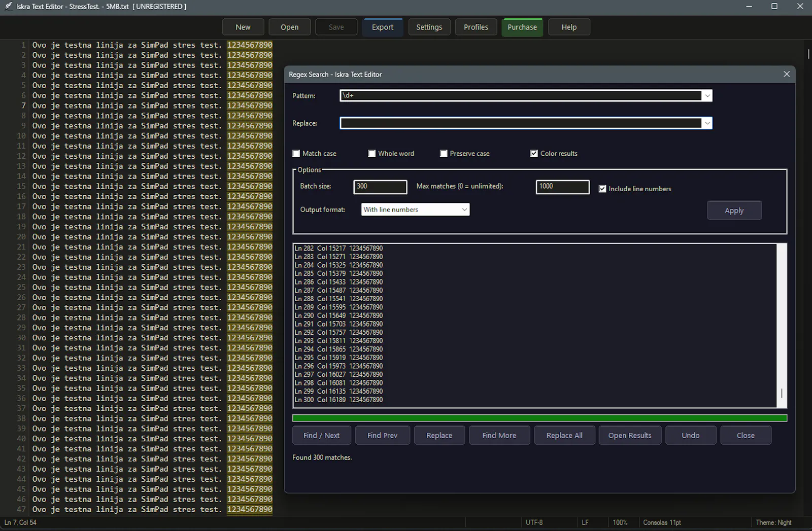
Task: Minimize the Iskra Text Editor window
Action: (749, 7)
